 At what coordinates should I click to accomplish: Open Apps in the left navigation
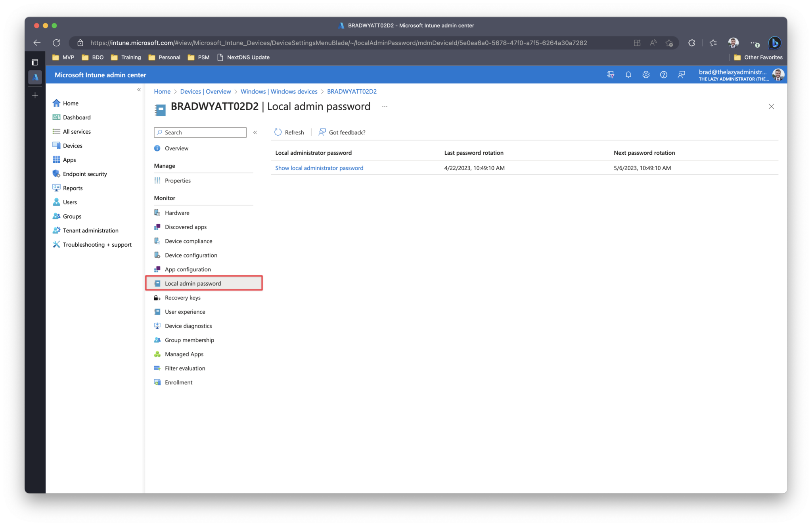click(x=64, y=160)
